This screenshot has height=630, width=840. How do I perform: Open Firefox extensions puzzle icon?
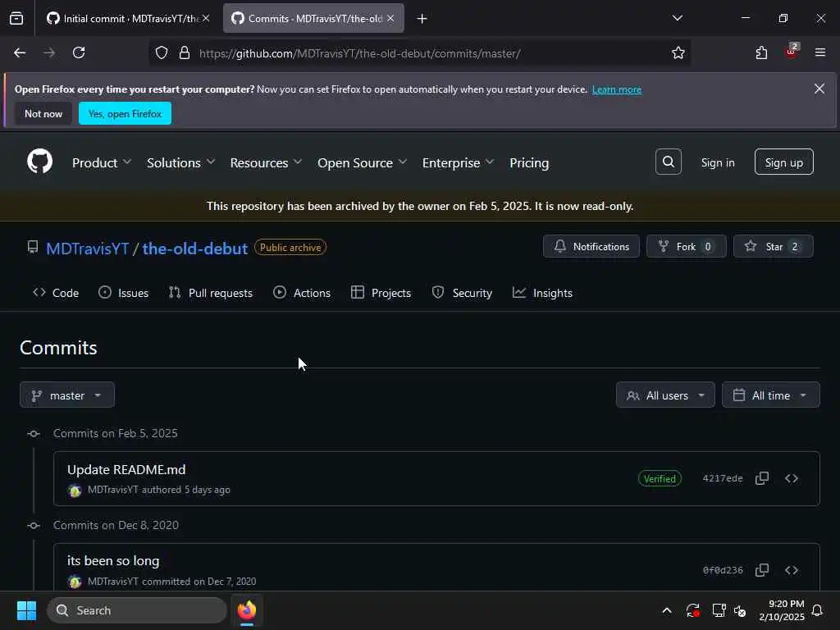pyautogui.click(x=761, y=52)
